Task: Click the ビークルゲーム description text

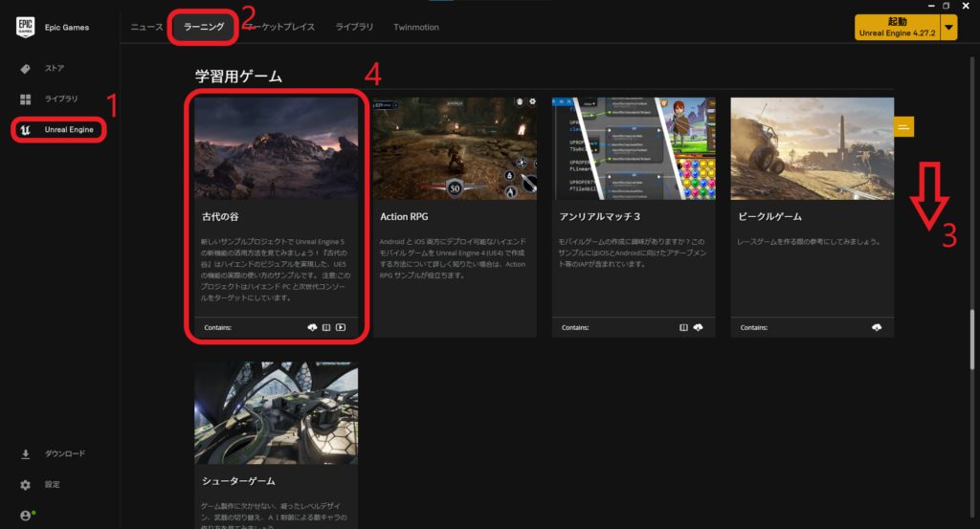Action: click(x=809, y=242)
